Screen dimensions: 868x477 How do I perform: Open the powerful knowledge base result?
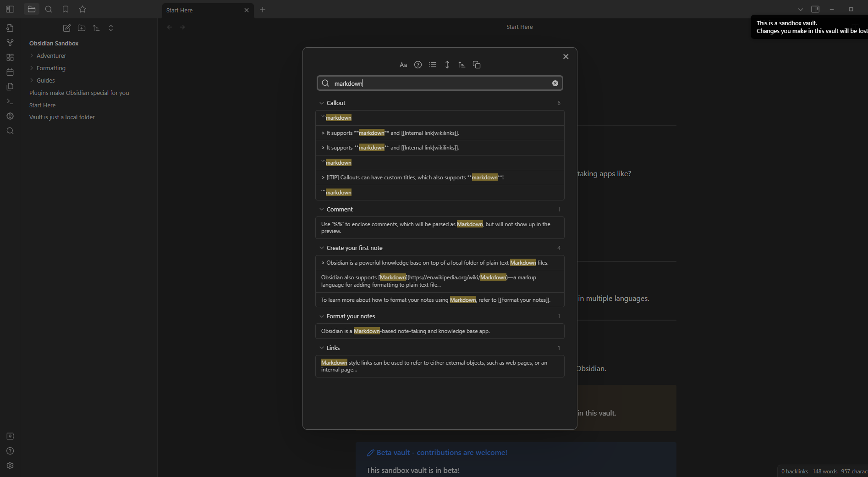[439, 263]
